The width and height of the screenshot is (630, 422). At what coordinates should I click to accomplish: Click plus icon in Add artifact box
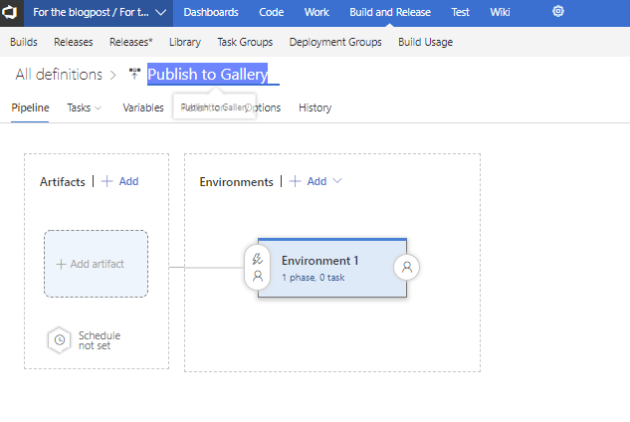point(61,264)
